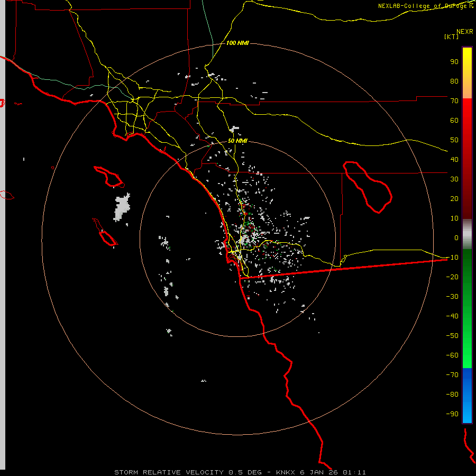Click the gray zero-velocity segment of color bar
Image resolution: width=476 pixels, height=476 pixels.
[x=467, y=234]
